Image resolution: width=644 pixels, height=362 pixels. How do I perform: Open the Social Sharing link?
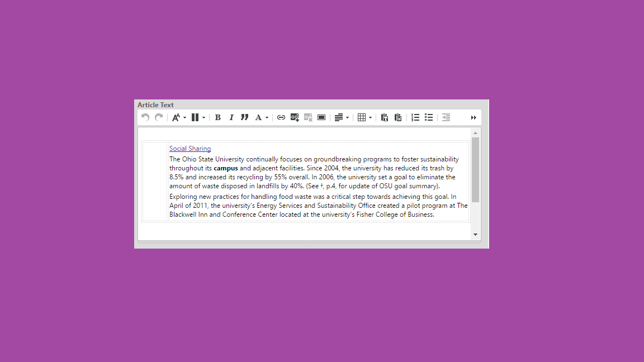(190, 149)
